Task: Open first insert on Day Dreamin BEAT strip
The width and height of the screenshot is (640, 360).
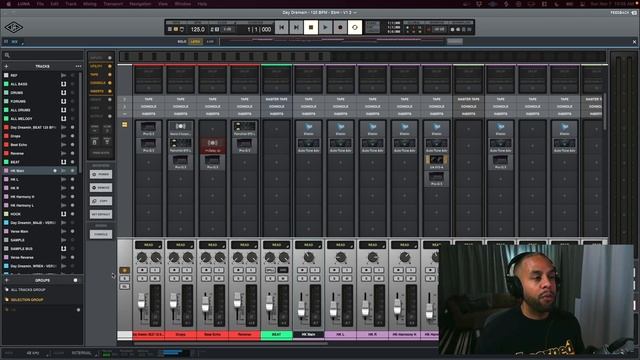Action: click(149, 128)
